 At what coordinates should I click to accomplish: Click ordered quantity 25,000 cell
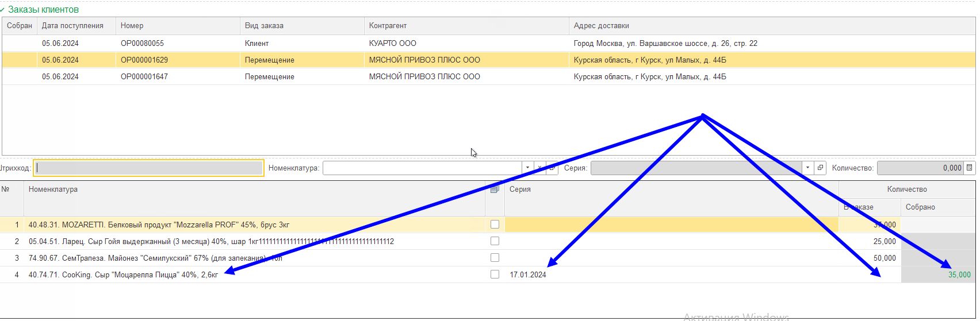(x=885, y=241)
